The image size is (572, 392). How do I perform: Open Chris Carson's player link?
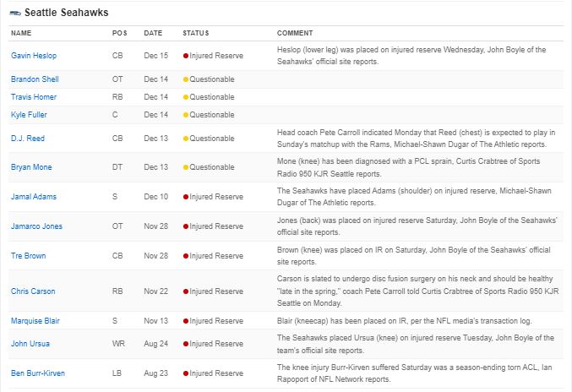(33, 291)
